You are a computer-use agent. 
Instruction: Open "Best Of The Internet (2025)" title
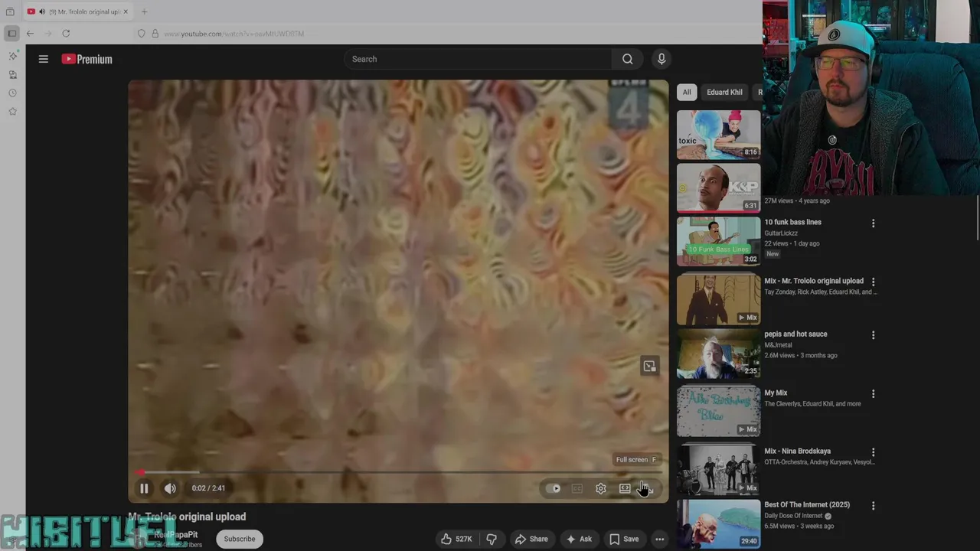click(x=807, y=504)
